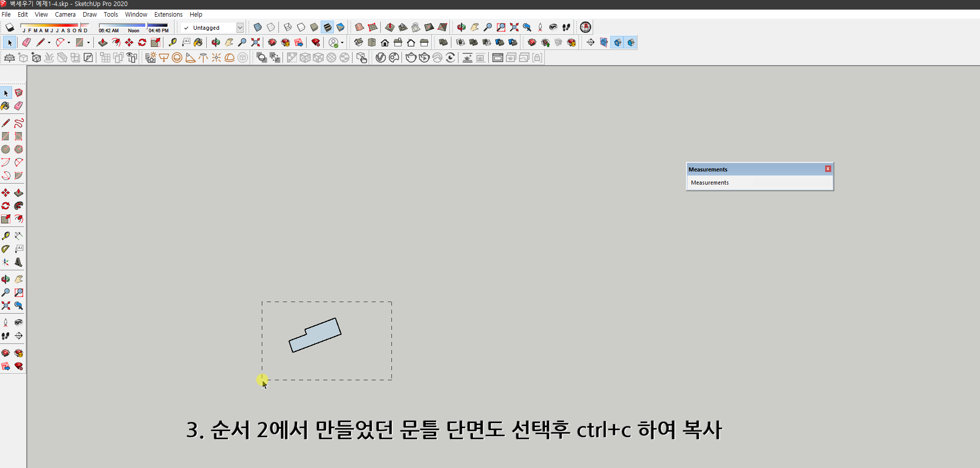This screenshot has width=980, height=468.
Task: Open the Camera menu
Action: click(65, 14)
